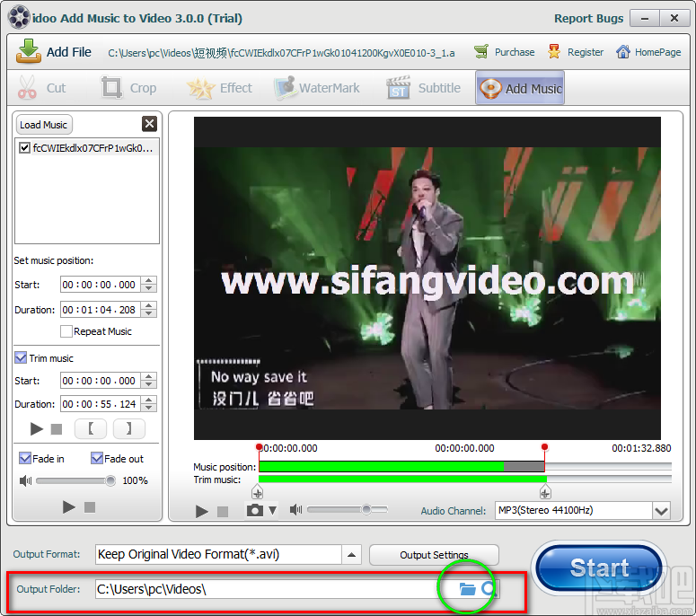The width and height of the screenshot is (696, 616).
Task: Stop the video preview
Action: click(223, 511)
